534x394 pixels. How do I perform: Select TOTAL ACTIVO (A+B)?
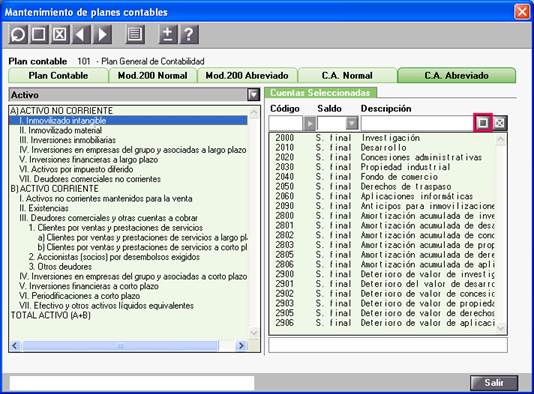50,315
